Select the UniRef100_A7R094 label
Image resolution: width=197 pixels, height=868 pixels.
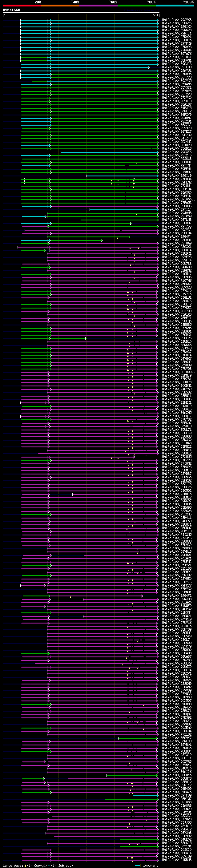(177, 50)
